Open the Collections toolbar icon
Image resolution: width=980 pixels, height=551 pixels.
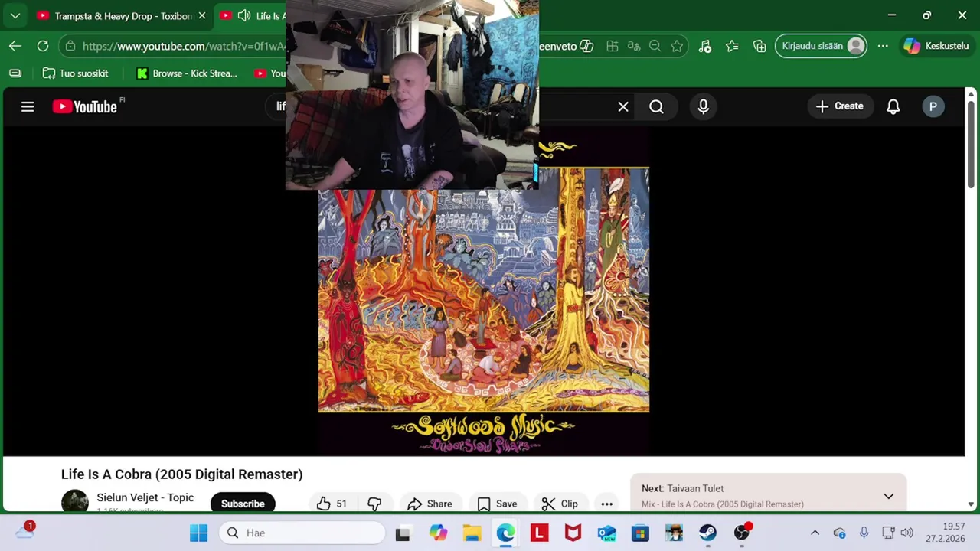(759, 46)
